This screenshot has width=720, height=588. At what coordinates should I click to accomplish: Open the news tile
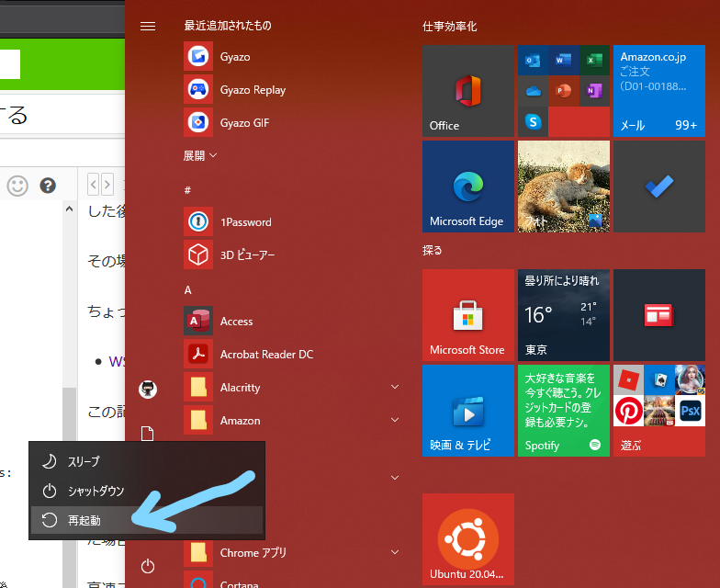click(659, 315)
